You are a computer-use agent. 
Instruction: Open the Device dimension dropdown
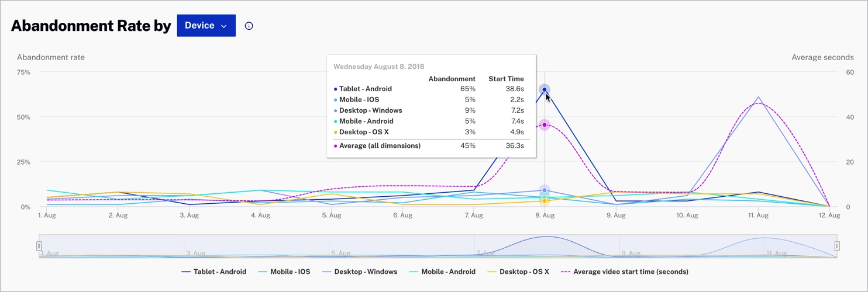click(206, 26)
